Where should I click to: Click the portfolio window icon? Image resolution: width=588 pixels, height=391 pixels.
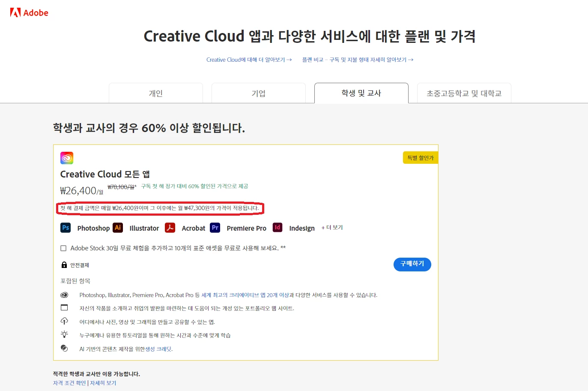coord(64,308)
